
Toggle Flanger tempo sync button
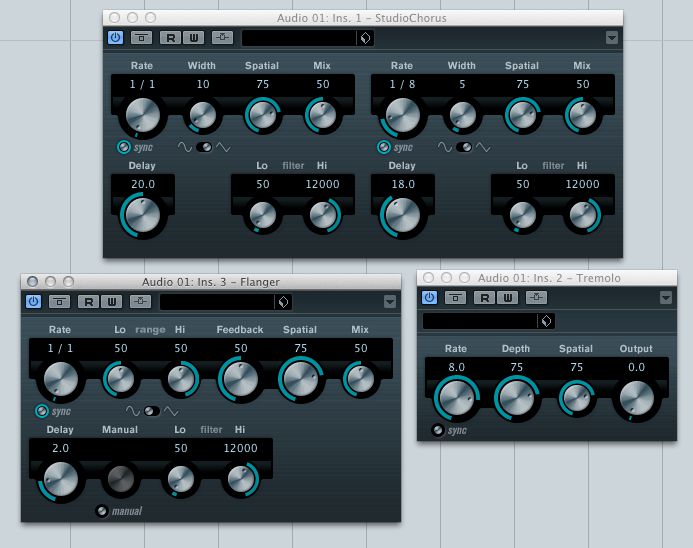pos(42,411)
